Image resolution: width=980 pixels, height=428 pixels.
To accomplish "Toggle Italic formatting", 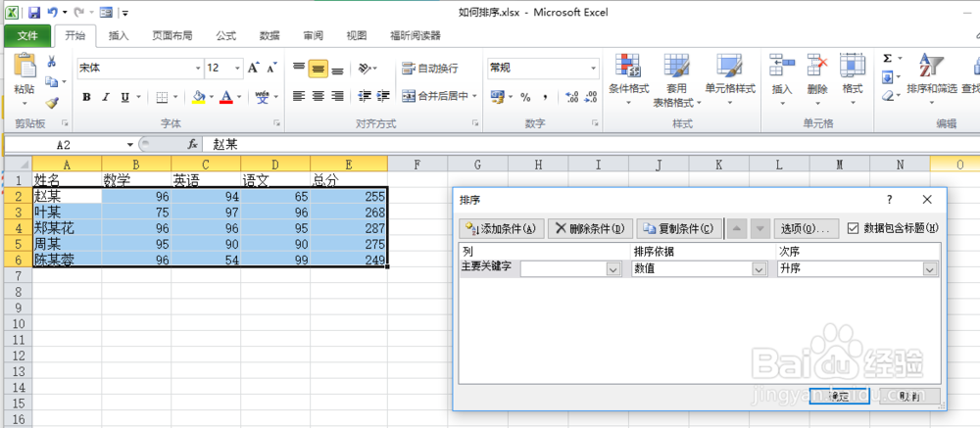I will tap(106, 97).
